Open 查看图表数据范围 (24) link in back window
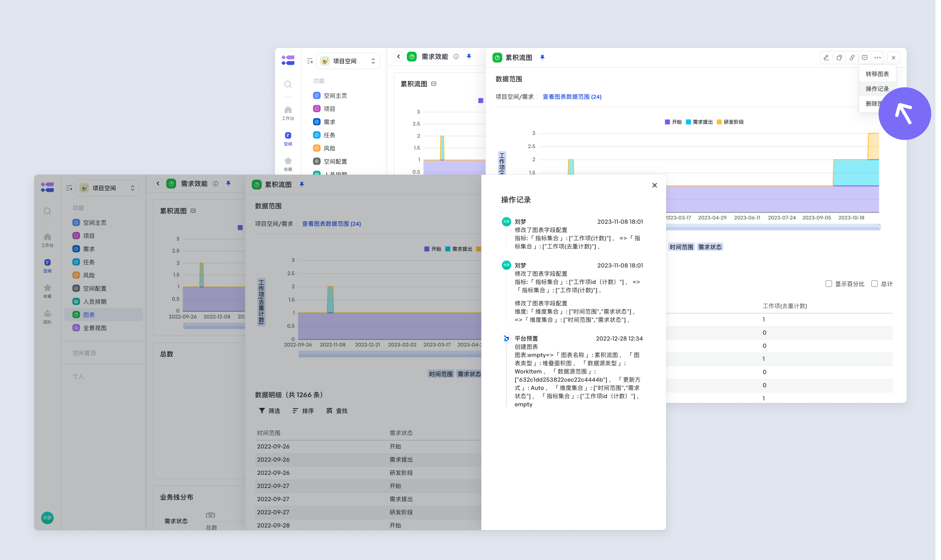 [x=572, y=97]
